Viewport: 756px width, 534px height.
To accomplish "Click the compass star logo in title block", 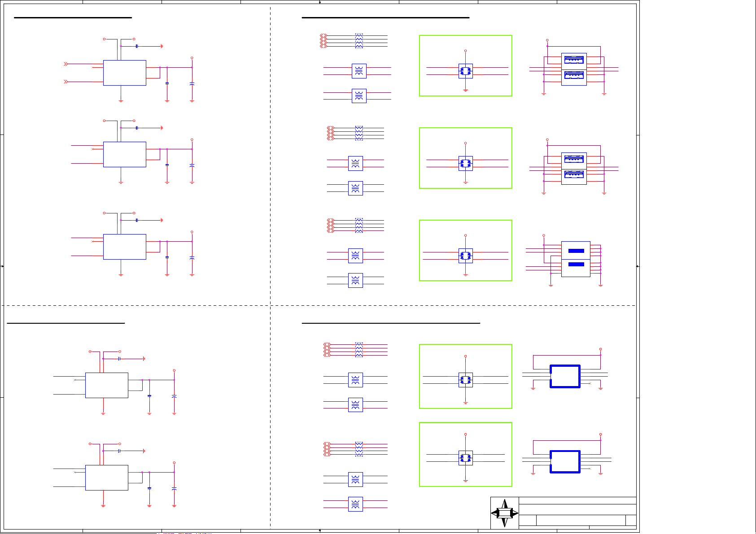I will (x=505, y=513).
